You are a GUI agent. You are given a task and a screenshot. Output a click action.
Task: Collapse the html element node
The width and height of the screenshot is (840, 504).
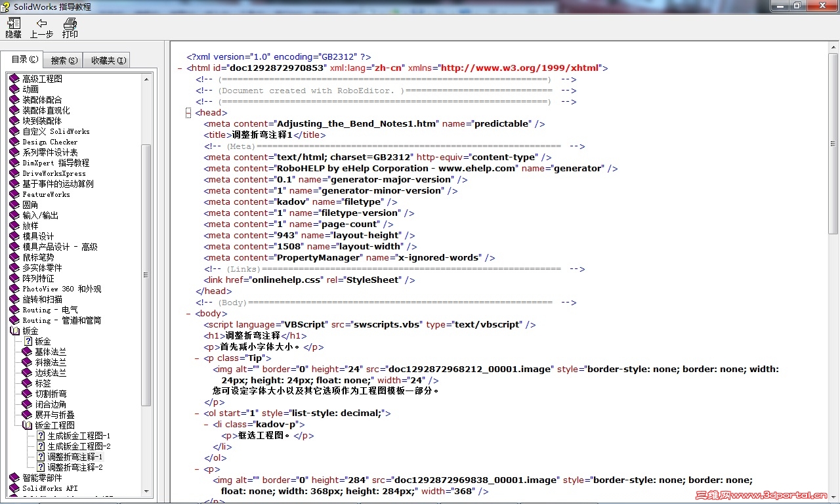click(x=180, y=68)
